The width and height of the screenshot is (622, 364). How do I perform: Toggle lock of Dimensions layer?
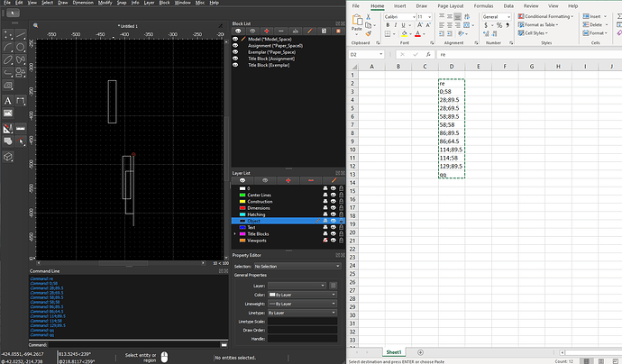(341, 208)
